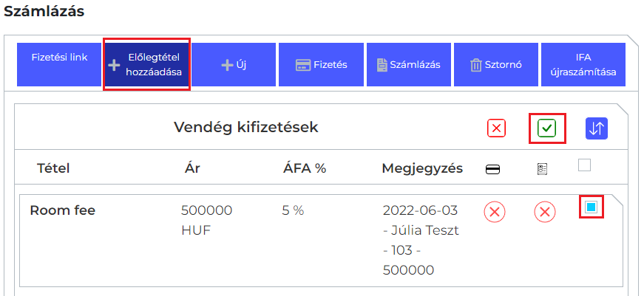
Task: Click the green checkmark select-all icon
Action: point(546,128)
